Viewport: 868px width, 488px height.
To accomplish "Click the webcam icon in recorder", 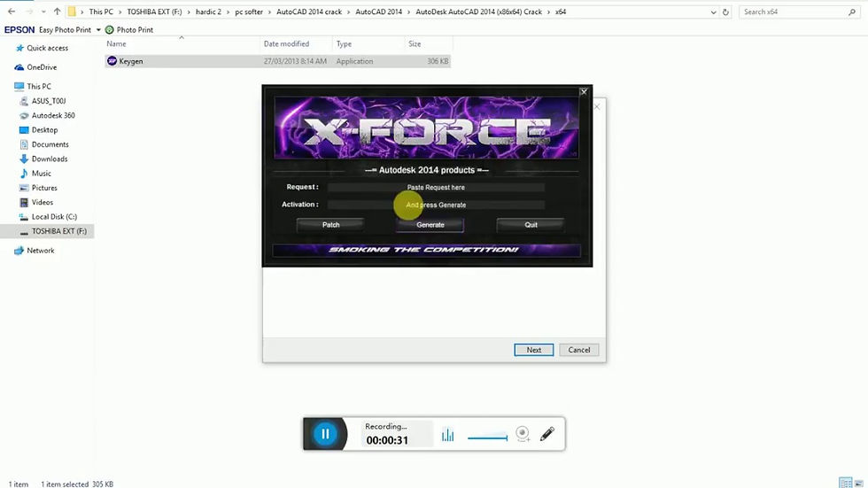I will 523,434.
